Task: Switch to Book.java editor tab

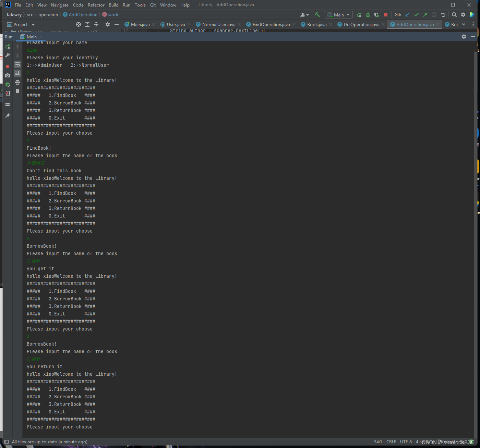Action: click(316, 24)
